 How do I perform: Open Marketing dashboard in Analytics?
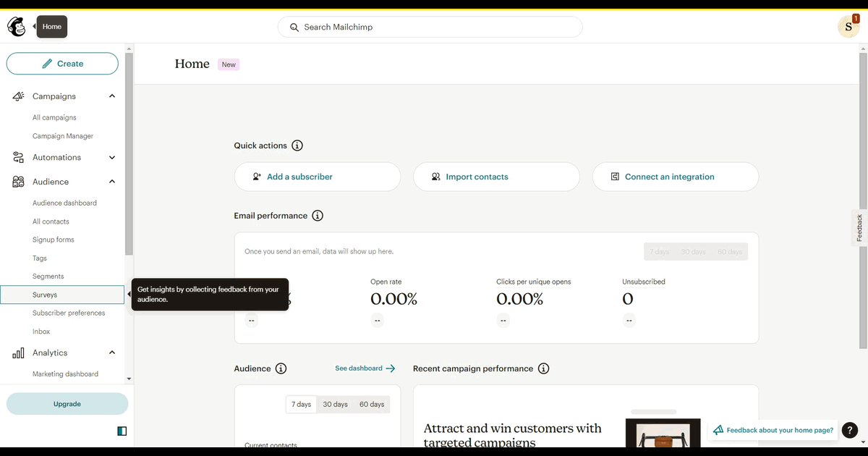65,374
